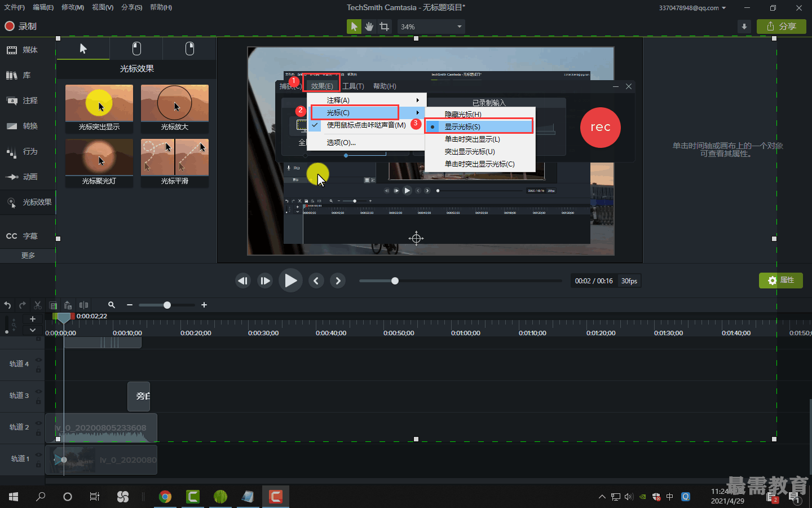Viewport: 812px width, 508px height.
Task: Cut selection with the scissors icon
Action: (38, 305)
